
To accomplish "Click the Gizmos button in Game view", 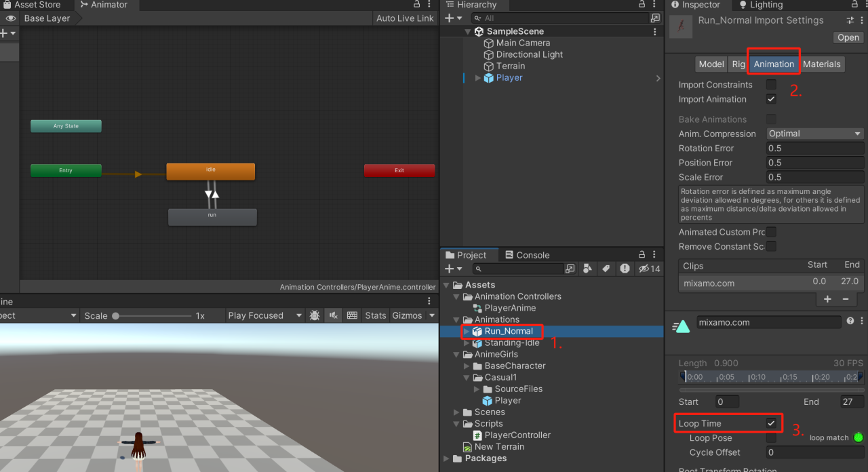I will coord(407,315).
